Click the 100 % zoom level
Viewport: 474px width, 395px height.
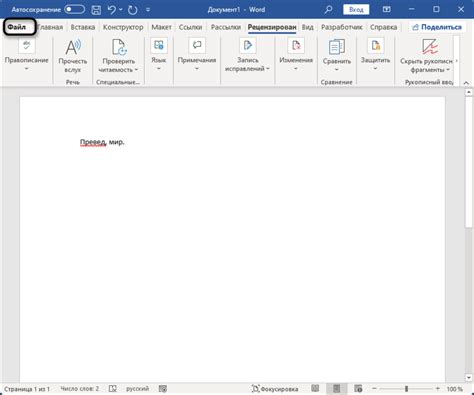point(455,389)
